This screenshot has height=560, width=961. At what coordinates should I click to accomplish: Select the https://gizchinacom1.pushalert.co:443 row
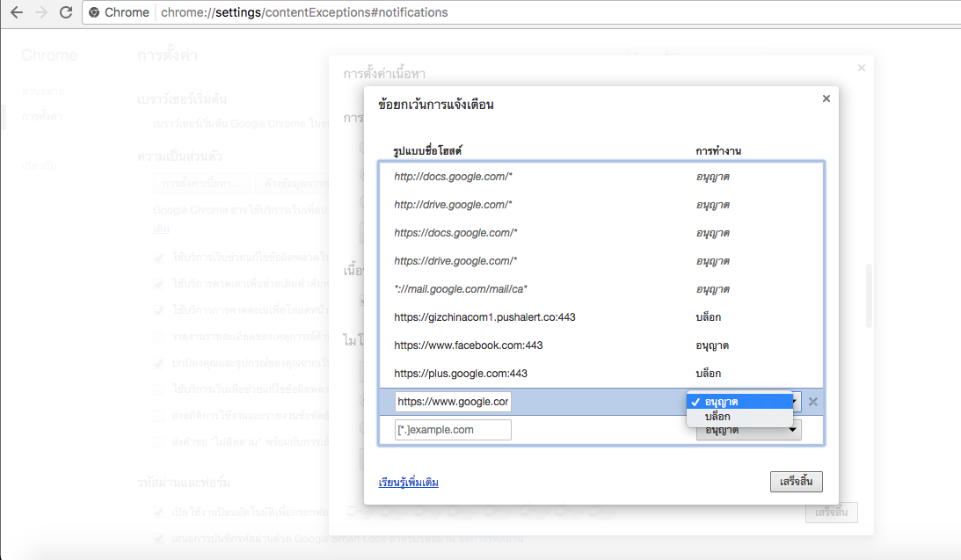tap(601, 317)
